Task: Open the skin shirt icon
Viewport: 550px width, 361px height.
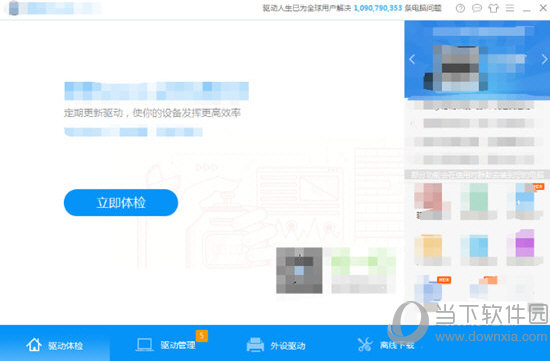Action: (x=494, y=8)
